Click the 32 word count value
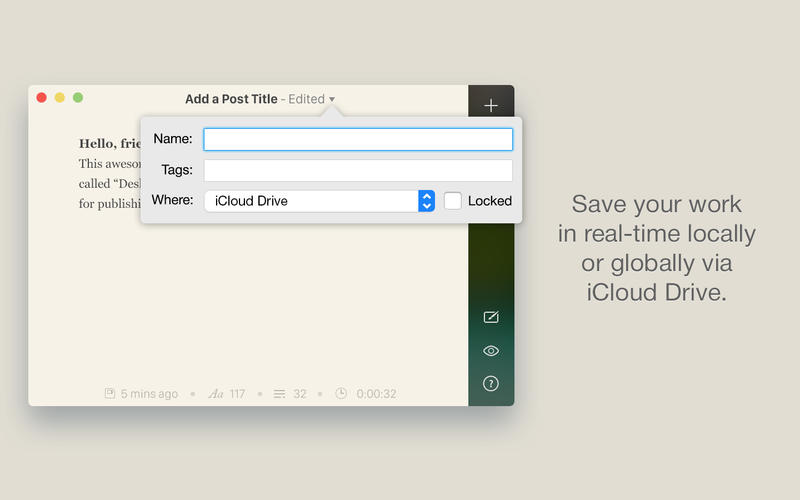 coord(300,394)
